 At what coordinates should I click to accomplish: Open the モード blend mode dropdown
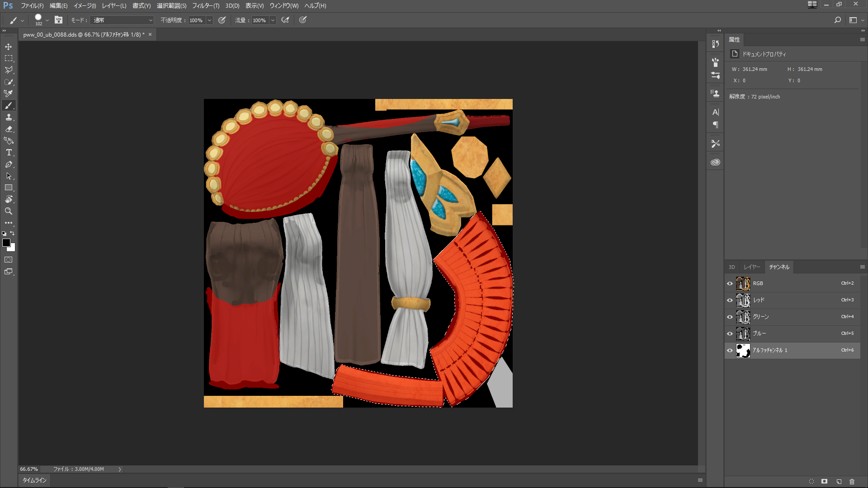point(123,20)
